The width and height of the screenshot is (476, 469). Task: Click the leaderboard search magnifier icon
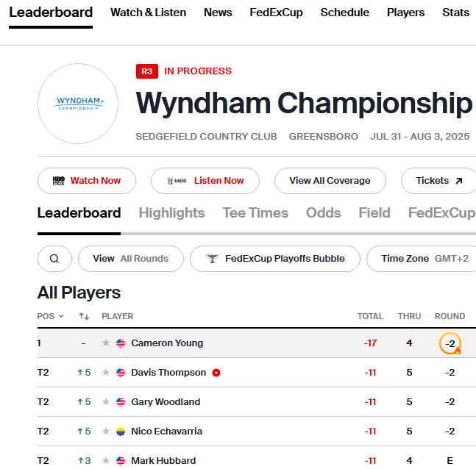(54, 259)
